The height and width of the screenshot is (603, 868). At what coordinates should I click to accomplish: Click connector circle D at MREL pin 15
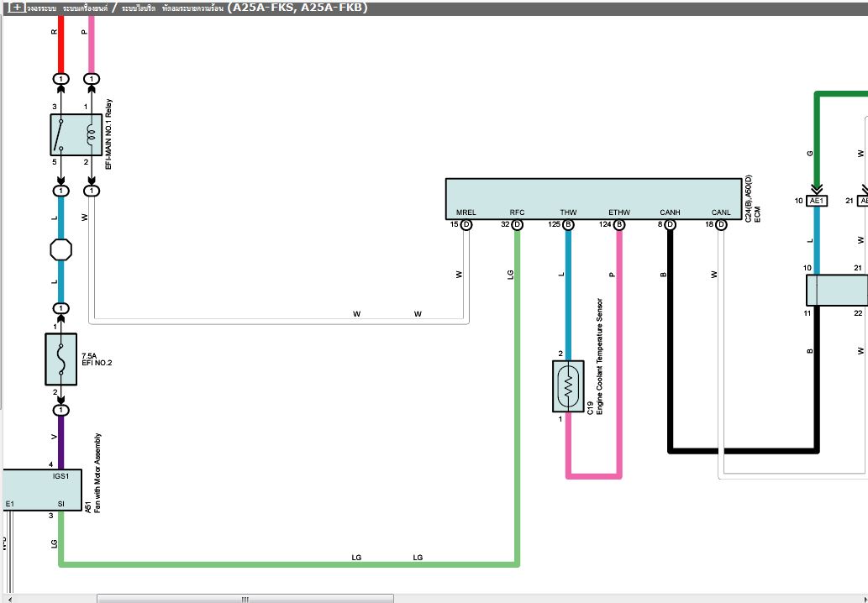click(x=466, y=225)
